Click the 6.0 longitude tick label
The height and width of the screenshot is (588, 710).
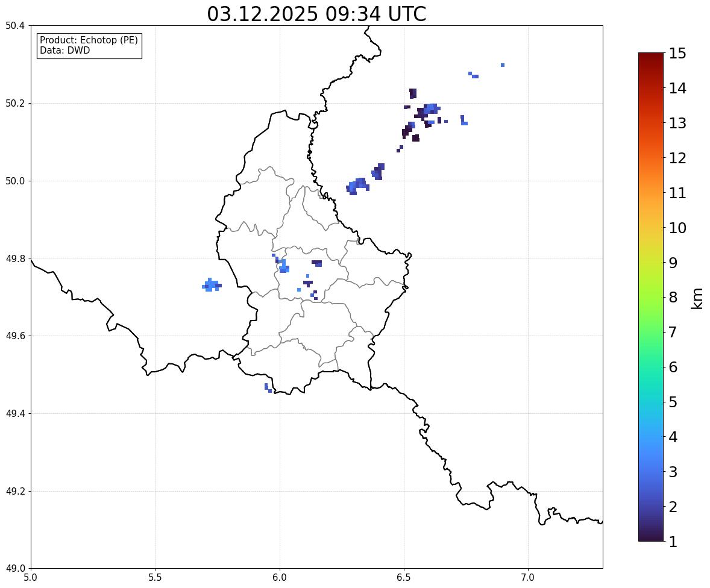tap(280, 578)
